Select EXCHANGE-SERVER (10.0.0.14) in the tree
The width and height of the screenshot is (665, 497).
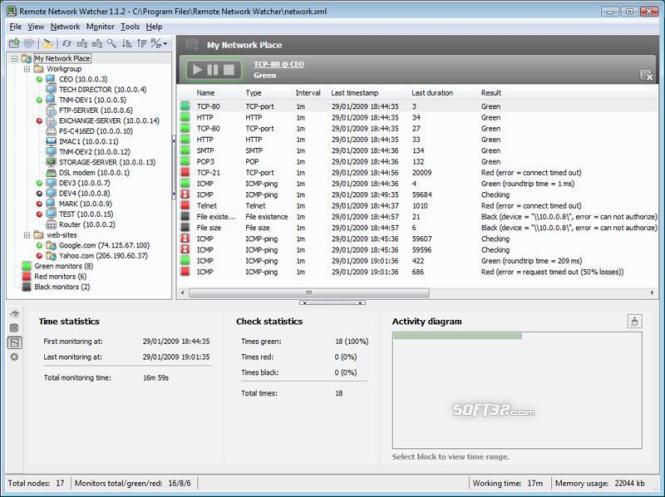[x=109, y=121]
